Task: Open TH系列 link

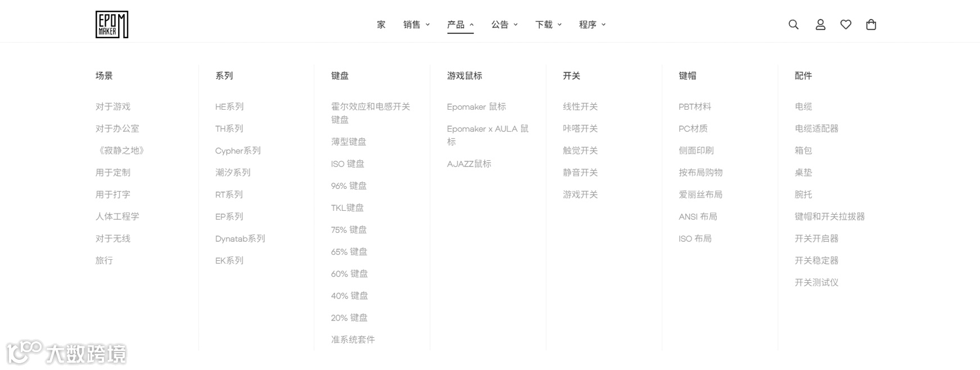Action: coord(229,129)
